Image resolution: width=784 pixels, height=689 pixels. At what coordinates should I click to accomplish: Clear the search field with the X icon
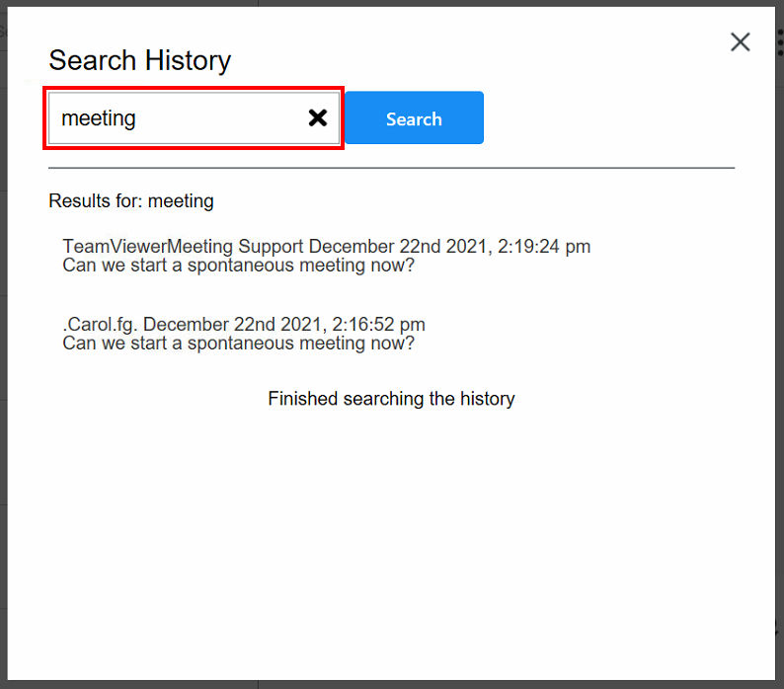coord(318,118)
